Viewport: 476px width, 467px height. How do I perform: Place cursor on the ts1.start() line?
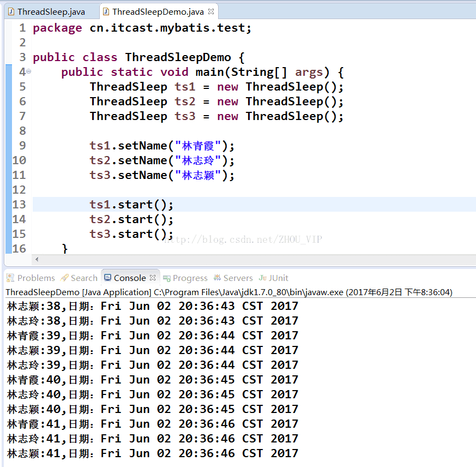coord(131,205)
